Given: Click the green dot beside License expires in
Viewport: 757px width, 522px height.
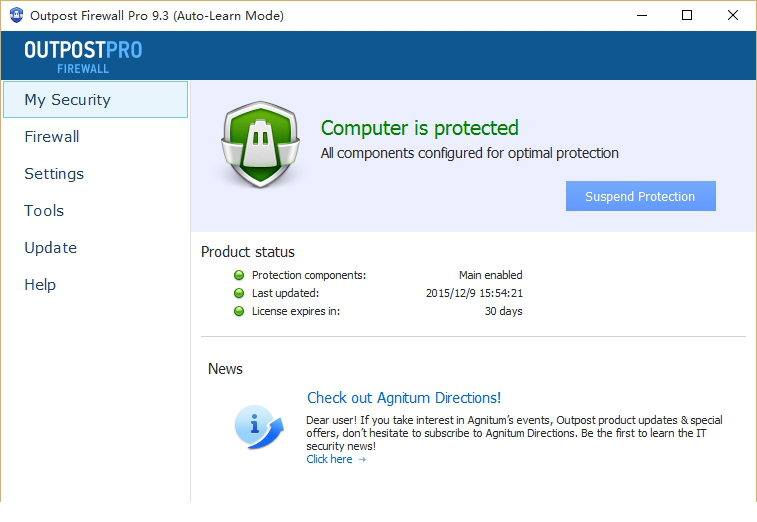Looking at the screenshot, I should pos(238,311).
